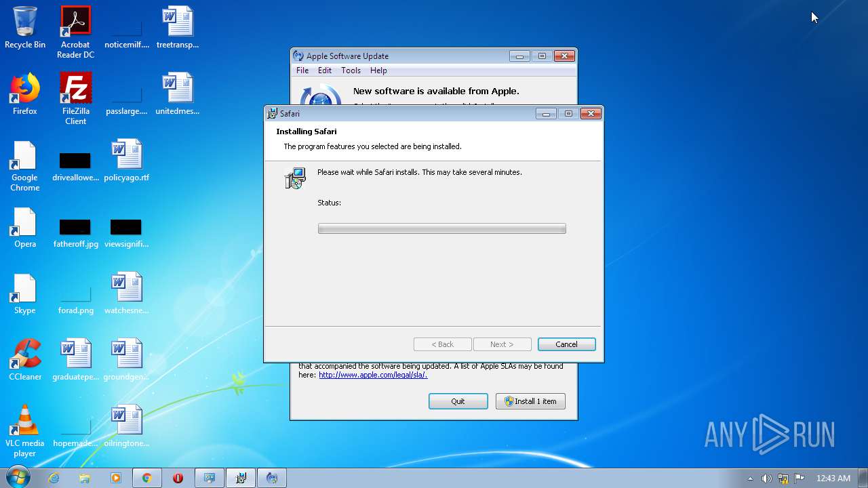Minimize the Safari installer window
Image resolution: width=868 pixels, height=488 pixels.
coord(546,114)
